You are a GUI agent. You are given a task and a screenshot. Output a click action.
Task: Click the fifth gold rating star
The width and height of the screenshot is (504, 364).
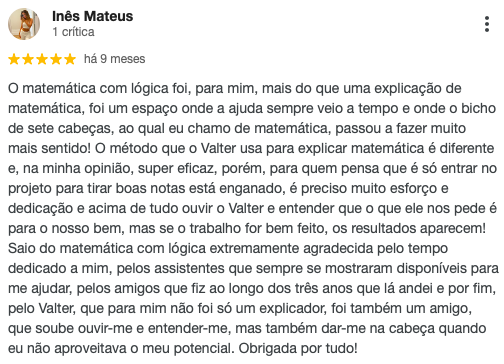tap(70, 59)
